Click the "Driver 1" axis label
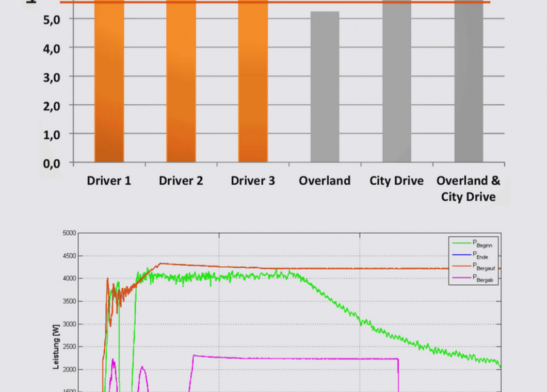The width and height of the screenshot is (547, 392). (x=109, y=181)
